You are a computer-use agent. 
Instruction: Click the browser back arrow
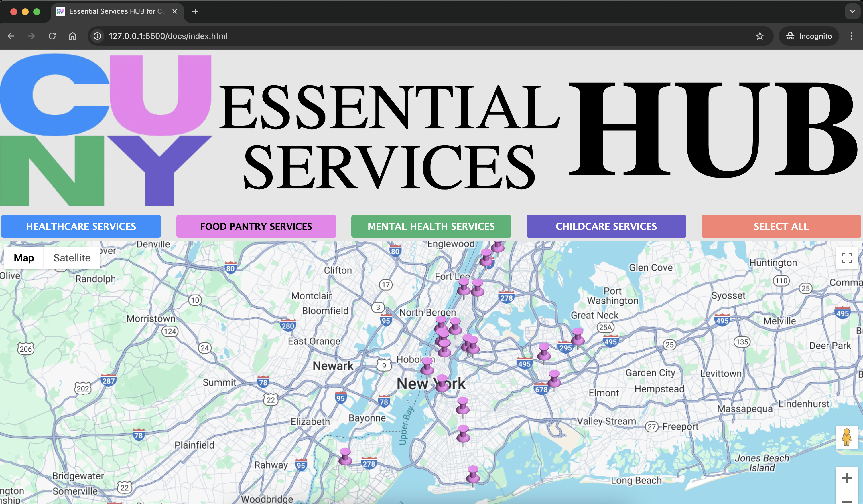tap(11, 36)
